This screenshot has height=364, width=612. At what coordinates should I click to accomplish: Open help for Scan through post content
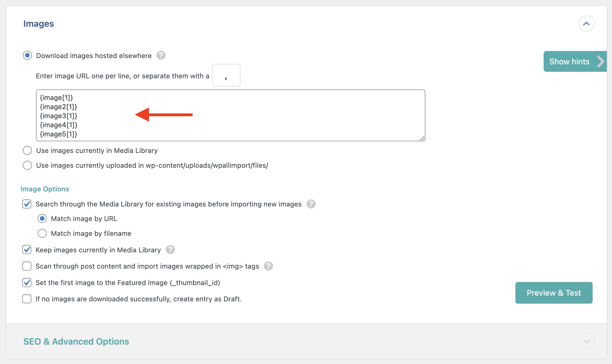pos(268,266)
